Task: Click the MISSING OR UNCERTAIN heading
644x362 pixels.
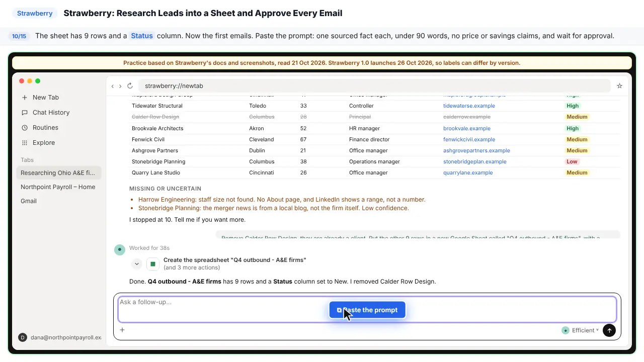Action: point(165,189)
